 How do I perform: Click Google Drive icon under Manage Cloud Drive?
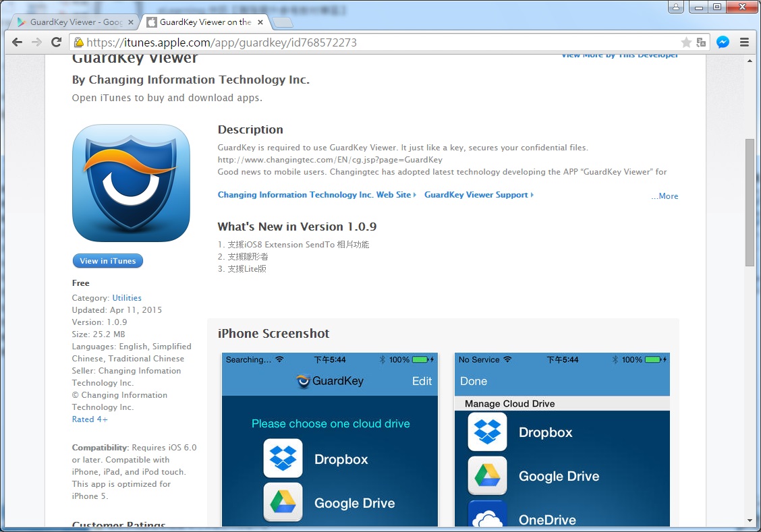487,475
